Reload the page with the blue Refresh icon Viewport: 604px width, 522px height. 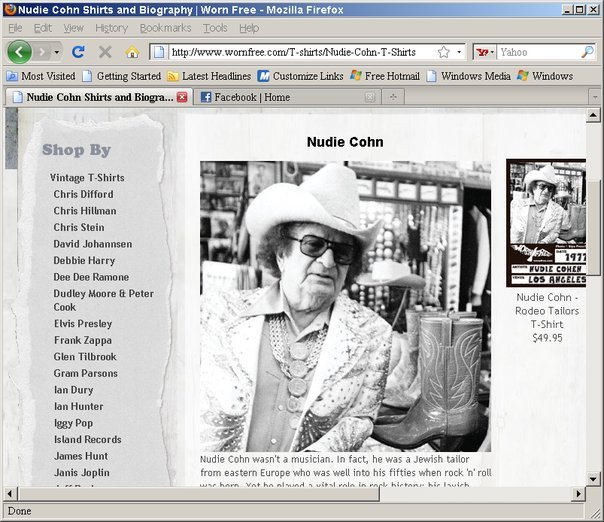pyautogui.click(x=78, y=52)
